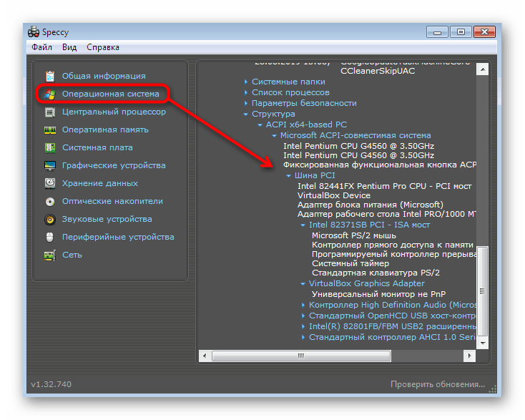Open the Центральный процессор section
Image resolution: width=525 pixels, height=420 pixels.
coord(114,112)
